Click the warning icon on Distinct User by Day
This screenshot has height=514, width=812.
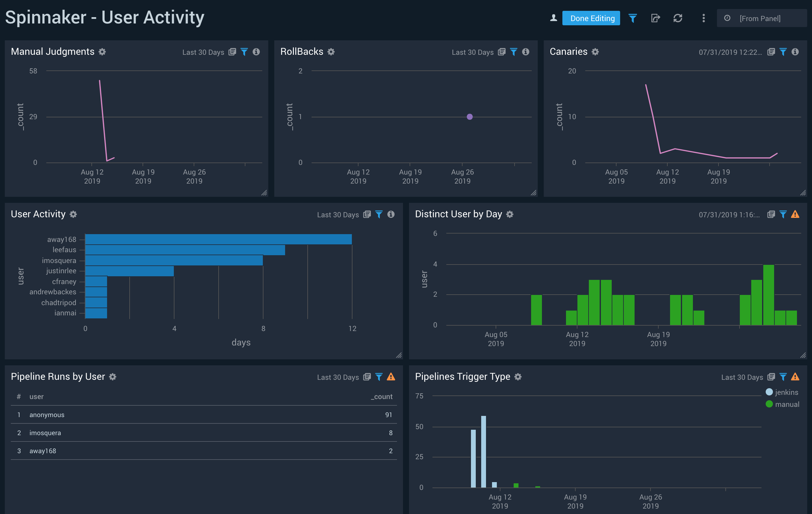pos(796,214)
